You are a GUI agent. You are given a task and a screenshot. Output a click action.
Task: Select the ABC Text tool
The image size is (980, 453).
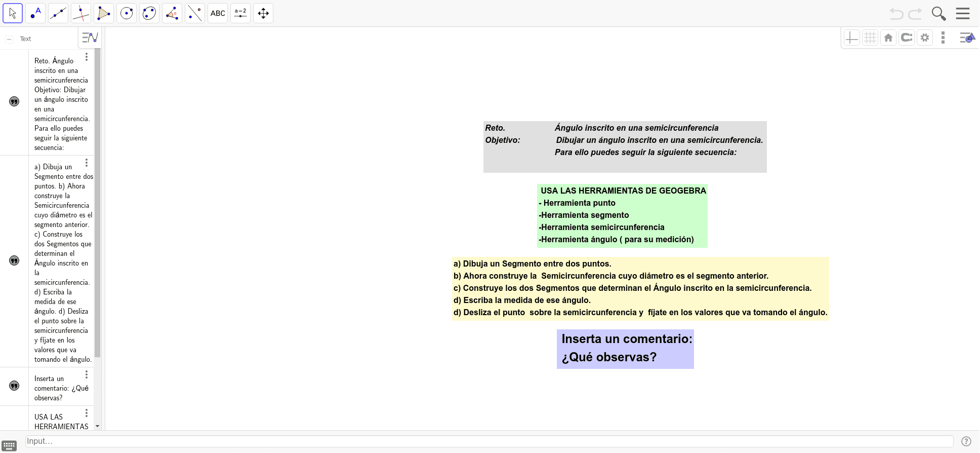pos(218,13)
